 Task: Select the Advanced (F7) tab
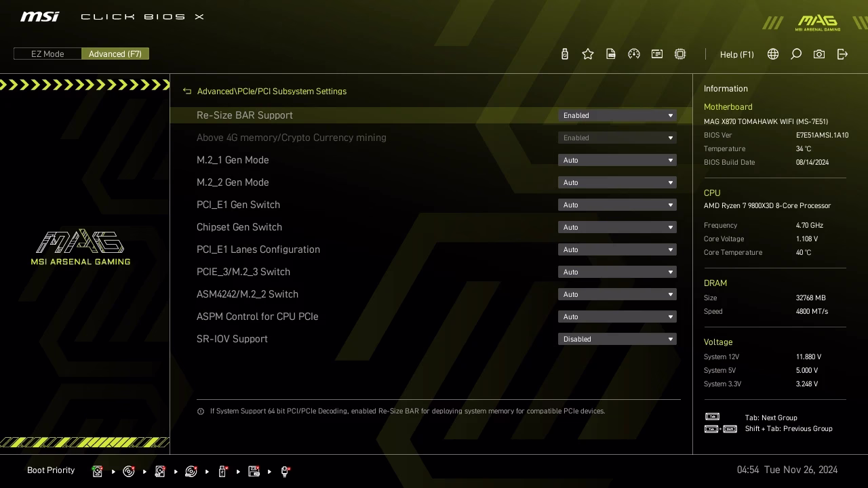115,54
